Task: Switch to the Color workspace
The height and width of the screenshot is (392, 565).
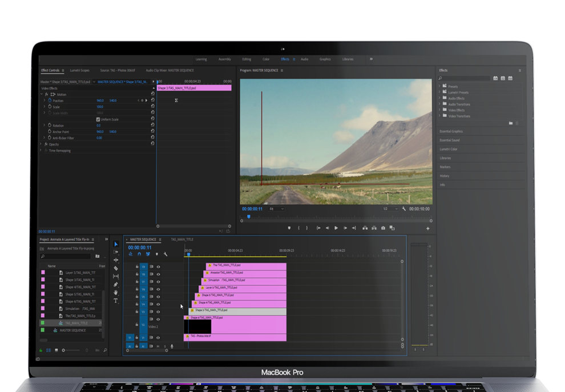Action: point(266,59)
